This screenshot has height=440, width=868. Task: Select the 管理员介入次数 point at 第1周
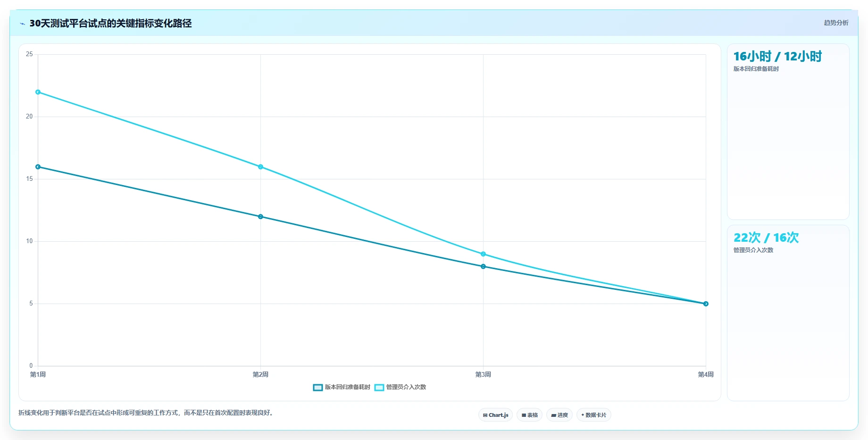pos(38,92)
